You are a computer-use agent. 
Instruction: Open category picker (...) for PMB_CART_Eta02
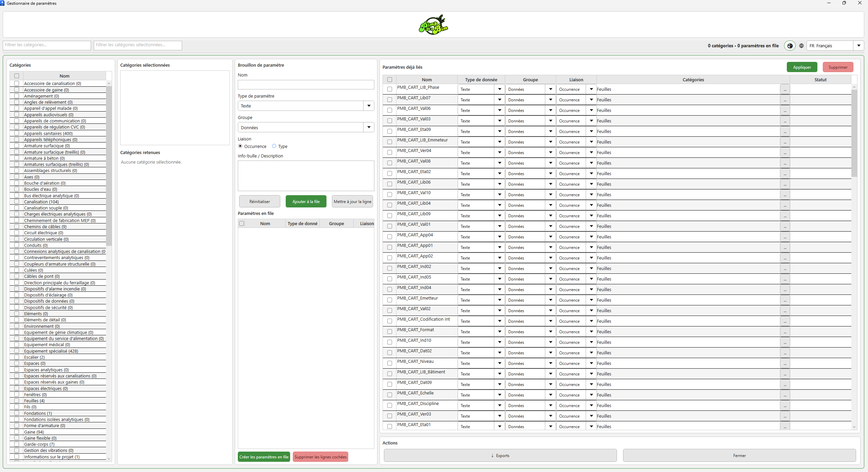pyautogui.click(x=785, y=173)
